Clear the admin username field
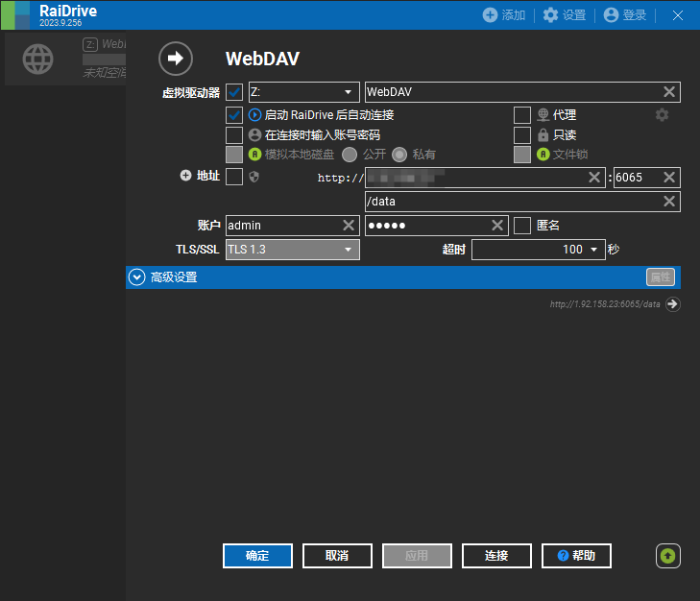Viewport: 700px width, 601px height. pos(349,226)
